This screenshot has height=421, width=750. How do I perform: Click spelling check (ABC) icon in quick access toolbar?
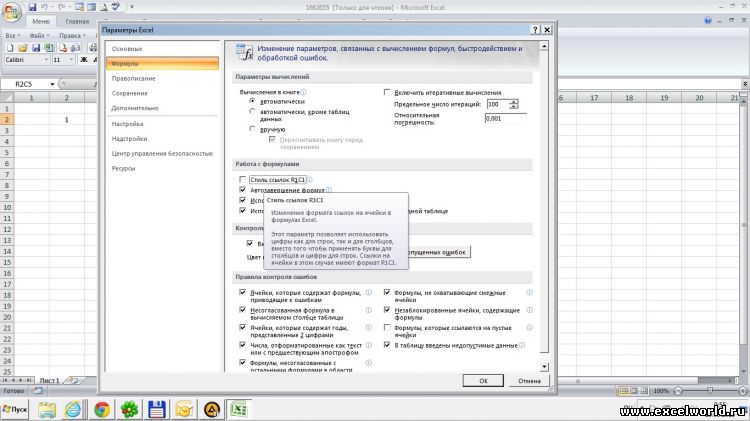tap(115, 7)
